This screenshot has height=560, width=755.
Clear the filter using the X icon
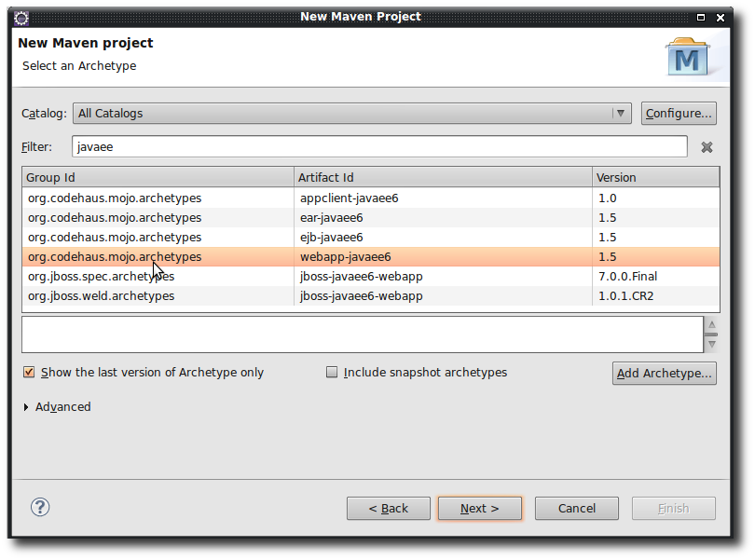click(707, 146)
